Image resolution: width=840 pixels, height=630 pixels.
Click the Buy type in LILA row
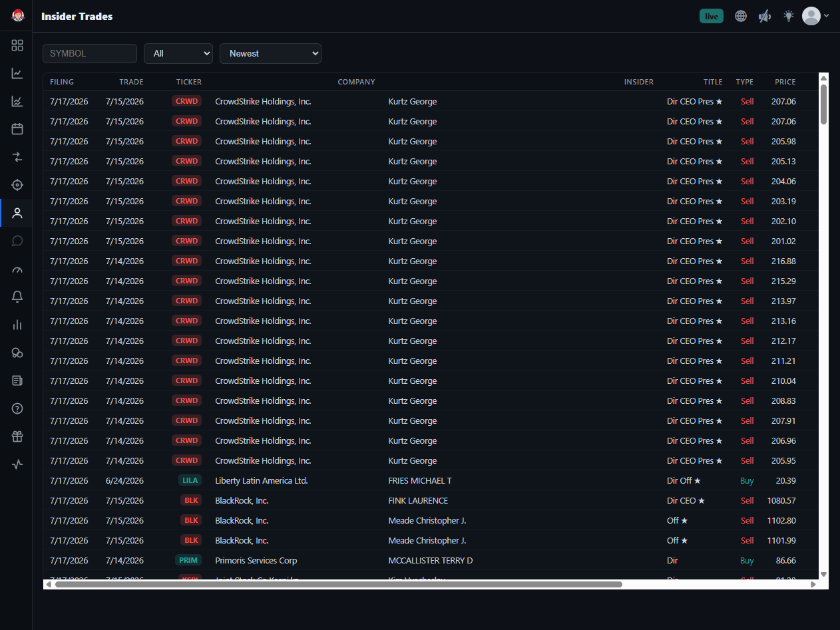click(x=747, y=480)
